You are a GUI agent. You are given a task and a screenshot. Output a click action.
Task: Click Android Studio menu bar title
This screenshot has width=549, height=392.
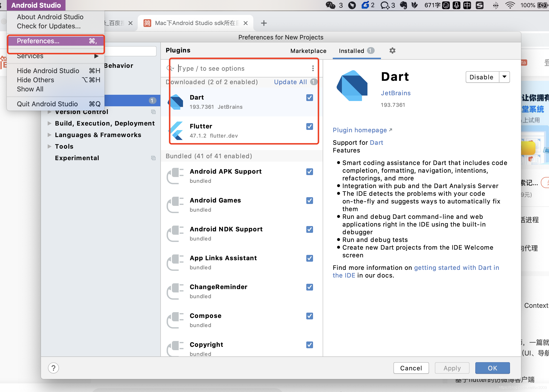(x=36, y=5)
